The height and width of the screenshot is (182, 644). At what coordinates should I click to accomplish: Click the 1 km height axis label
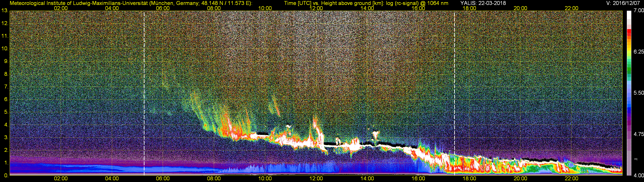click(6, 163)
